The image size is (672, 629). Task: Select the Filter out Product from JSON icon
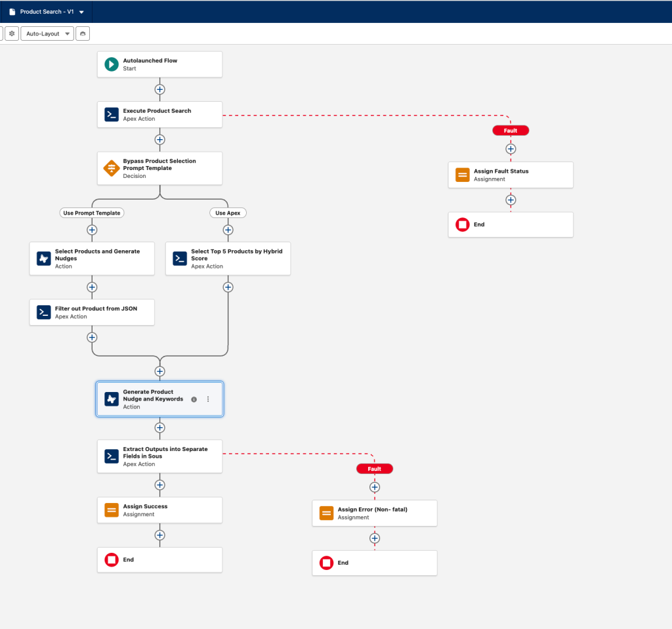pos(44,313)
